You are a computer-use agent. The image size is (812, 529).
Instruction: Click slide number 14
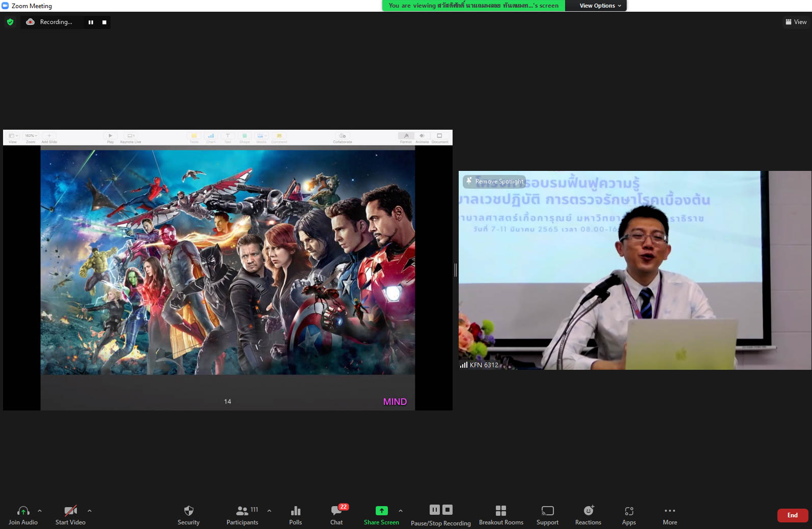[x=228, y=402]
